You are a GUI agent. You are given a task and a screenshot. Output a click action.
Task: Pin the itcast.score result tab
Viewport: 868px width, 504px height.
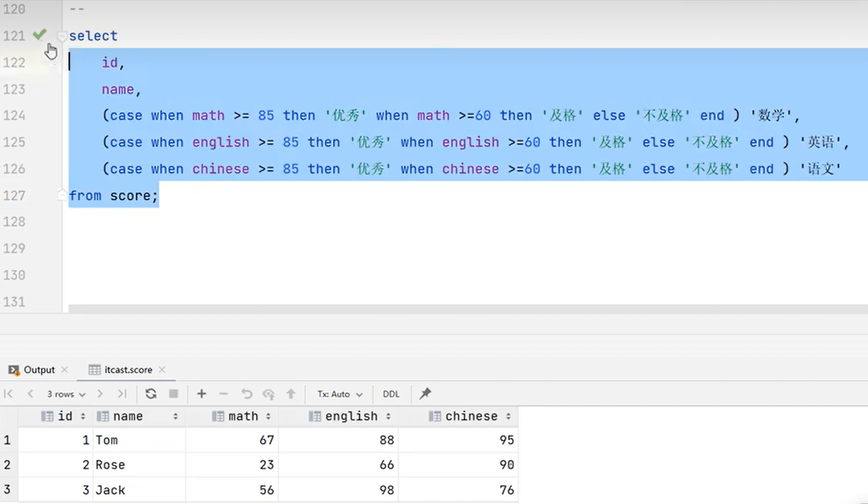pos(425,394)
